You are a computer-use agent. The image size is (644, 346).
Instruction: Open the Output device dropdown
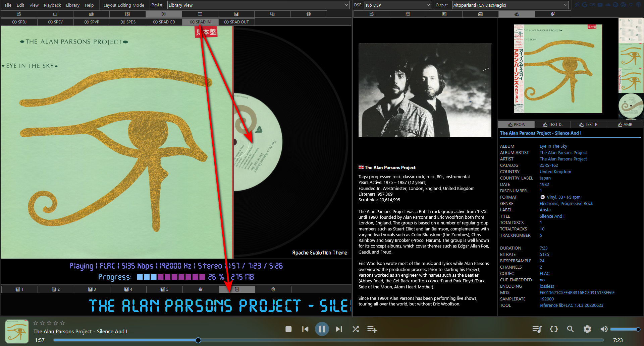pyautogui.click(x=510, y=5)
